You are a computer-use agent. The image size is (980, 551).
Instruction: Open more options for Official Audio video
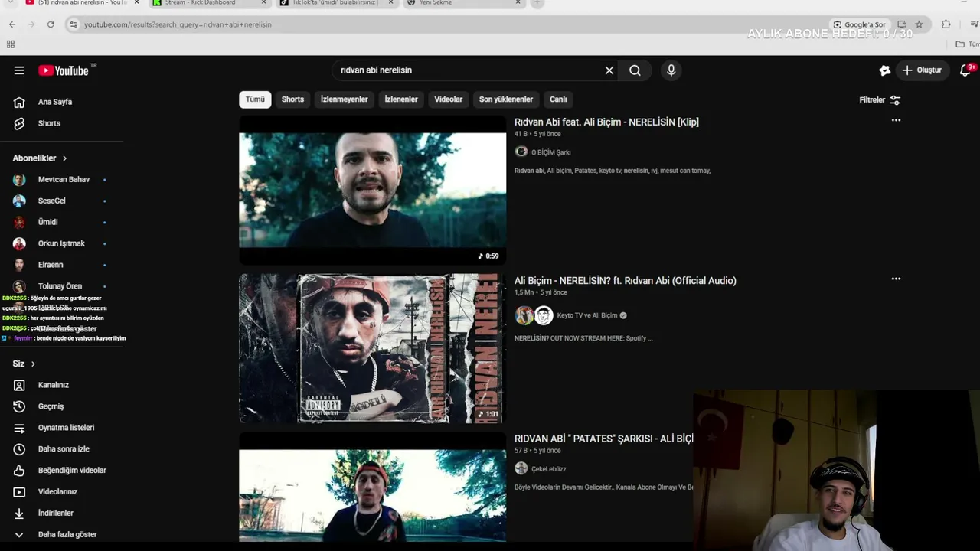point(896,279)
